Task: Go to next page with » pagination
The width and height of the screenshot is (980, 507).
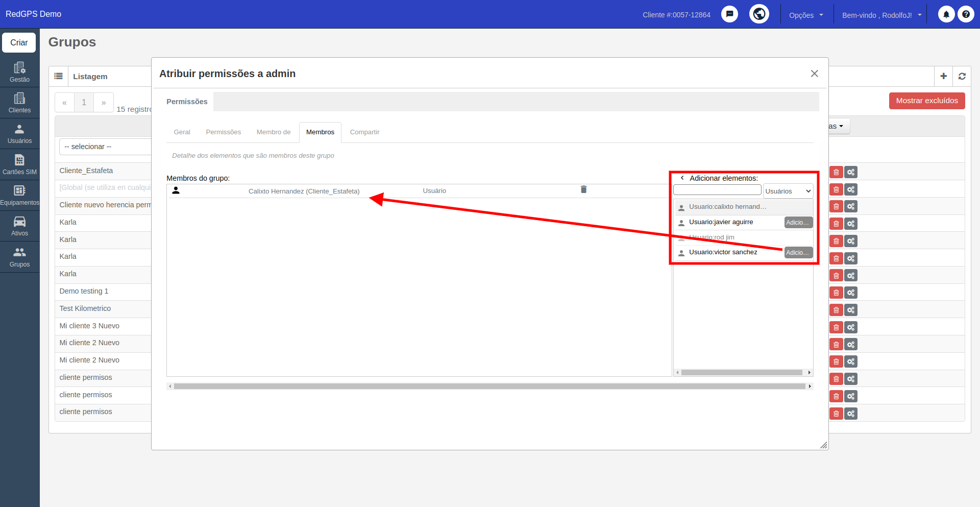Action: click(x=104, y=102)
